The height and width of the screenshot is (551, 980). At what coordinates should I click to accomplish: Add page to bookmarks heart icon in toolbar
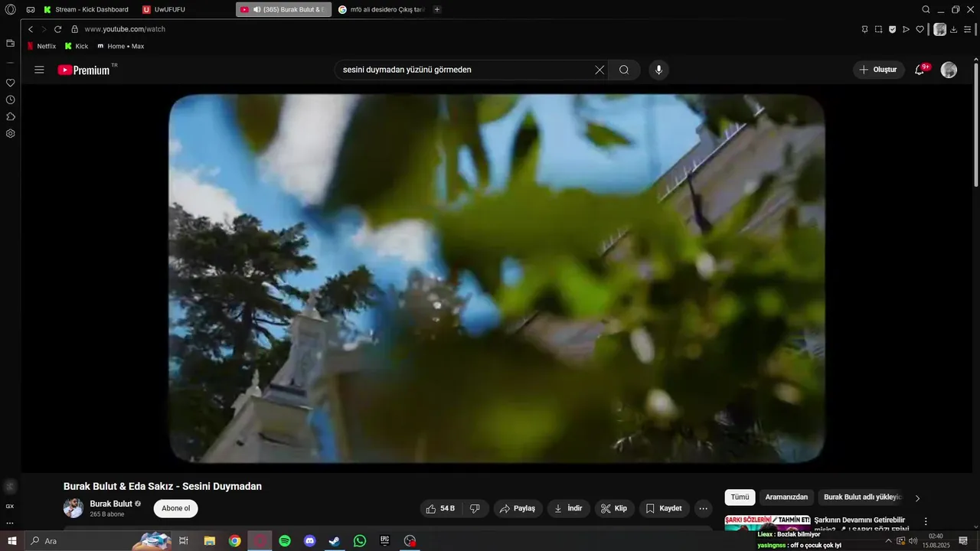920,29
